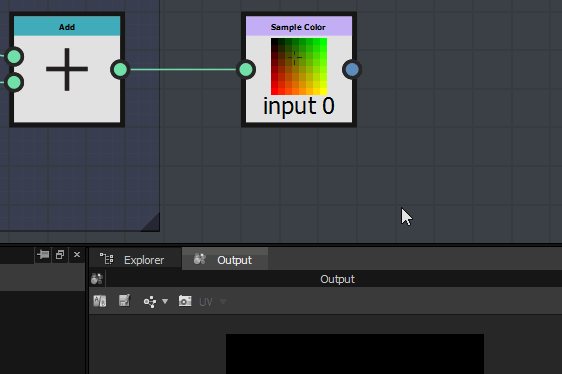Click the "input 0" label on Sample Color
The width and height of the screenshot is (562, 374).
[299, 106]
